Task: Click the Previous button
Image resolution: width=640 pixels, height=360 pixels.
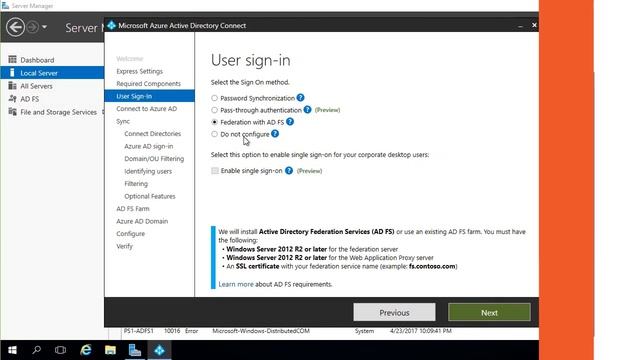Action: (x=394, y=312)
